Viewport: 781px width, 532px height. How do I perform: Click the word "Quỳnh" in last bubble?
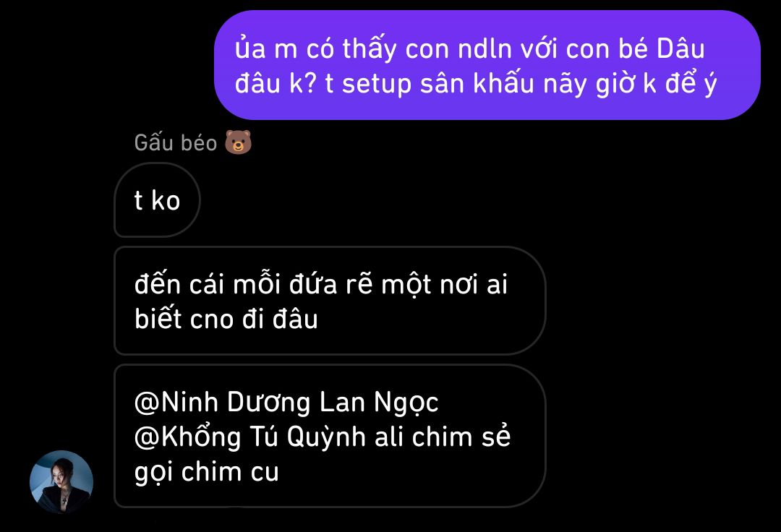325,437
